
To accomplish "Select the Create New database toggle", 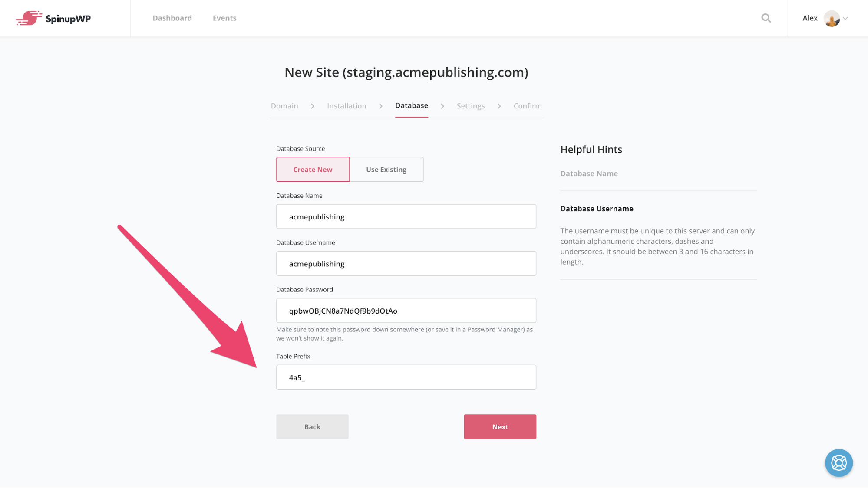I will pos(313,169).
